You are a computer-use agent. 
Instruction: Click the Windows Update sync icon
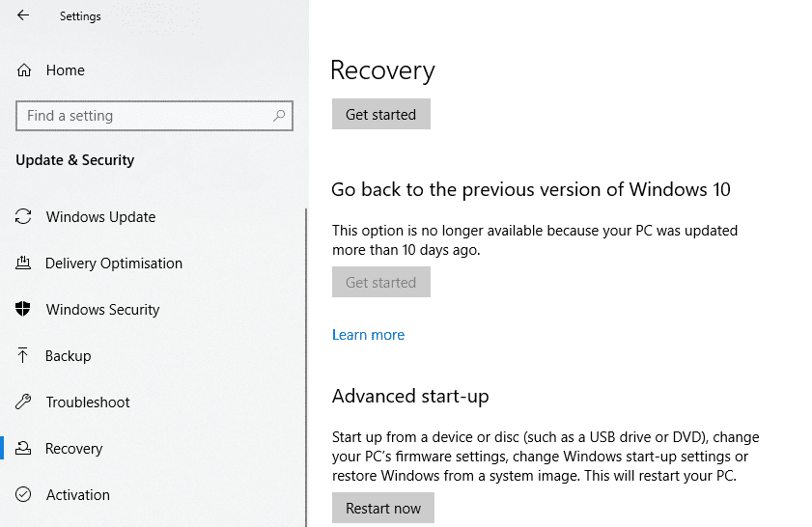click(23, 217)
